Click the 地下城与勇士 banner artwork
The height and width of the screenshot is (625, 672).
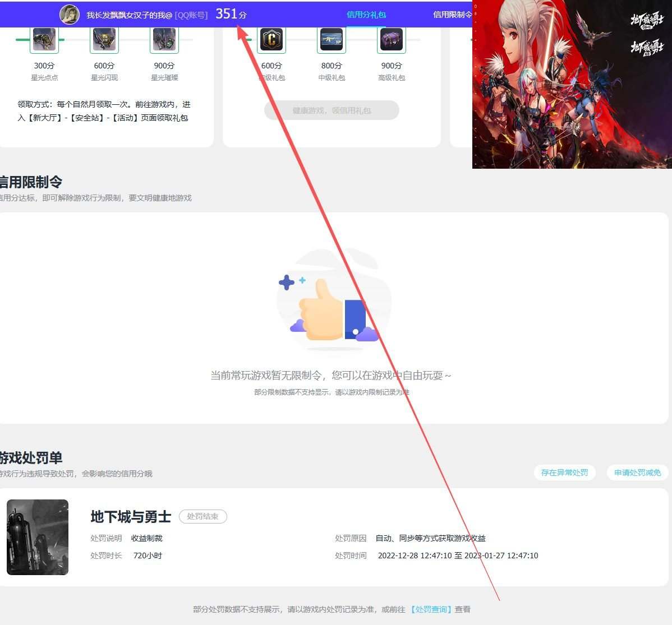pos(572,85)
